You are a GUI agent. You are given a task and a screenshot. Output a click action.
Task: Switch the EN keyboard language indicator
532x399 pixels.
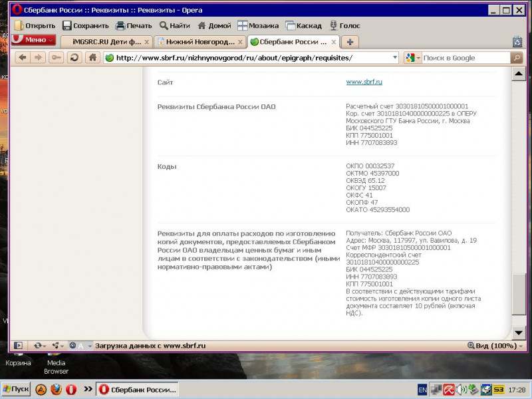coord(422,390)
